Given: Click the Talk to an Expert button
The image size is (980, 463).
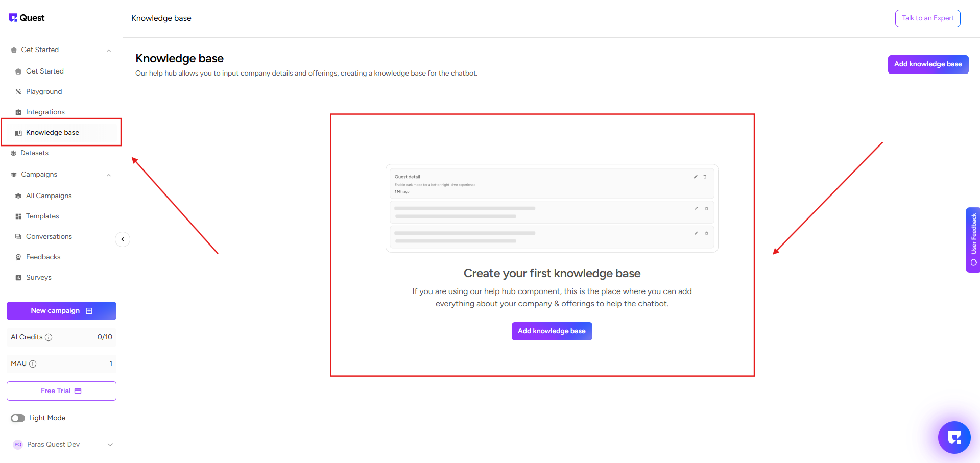Looking at the screenshot, I should (x=927, y=18).
